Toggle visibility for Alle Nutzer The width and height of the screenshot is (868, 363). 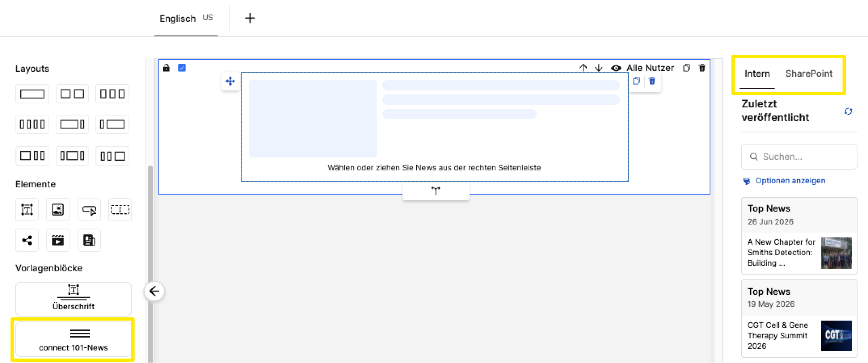(616, 68)
